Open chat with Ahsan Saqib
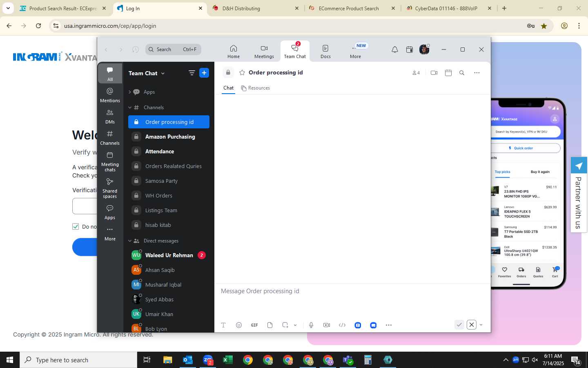This screenshot has height=368, width=588. pyautogui.click(x=169, y=270)
